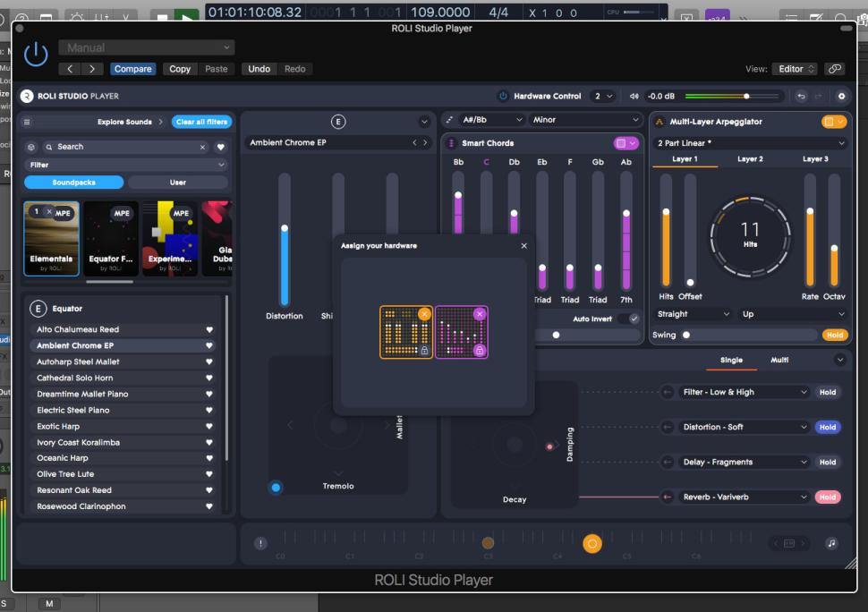Open the Filter dropdown in the sound browser

point(125,164)
